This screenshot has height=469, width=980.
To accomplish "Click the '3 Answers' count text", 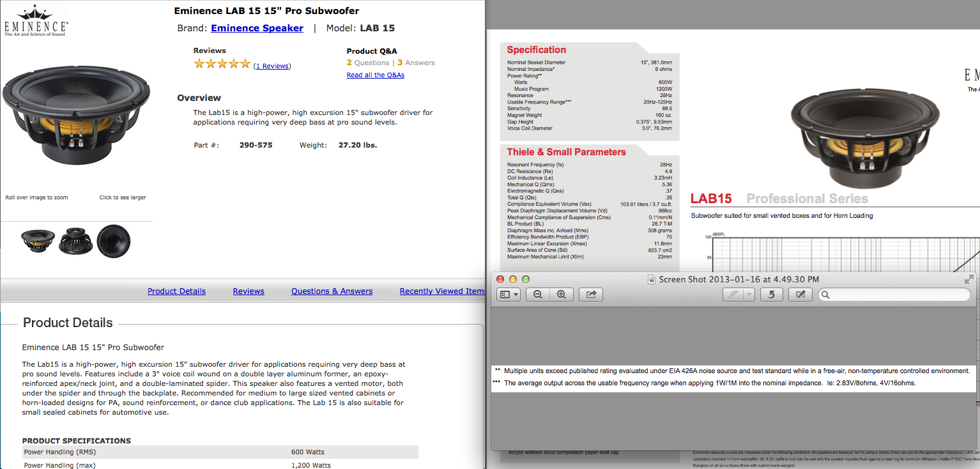I will [x=416, y=63].
